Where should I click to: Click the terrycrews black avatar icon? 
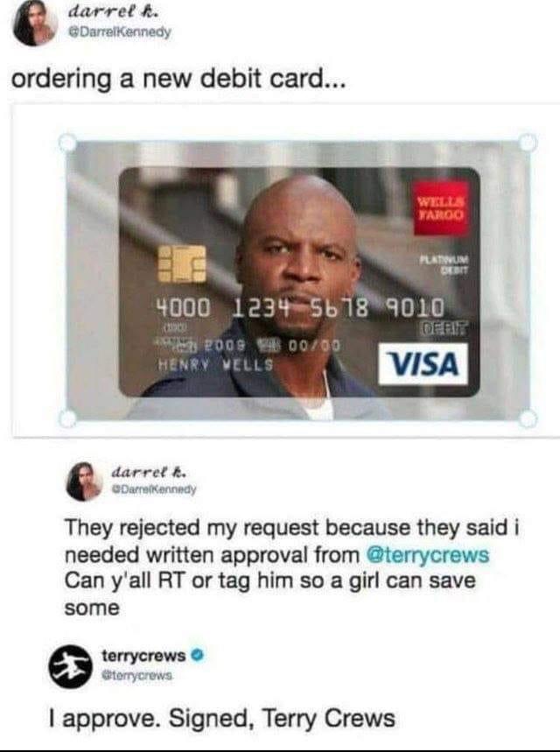(x=70, y=666)
